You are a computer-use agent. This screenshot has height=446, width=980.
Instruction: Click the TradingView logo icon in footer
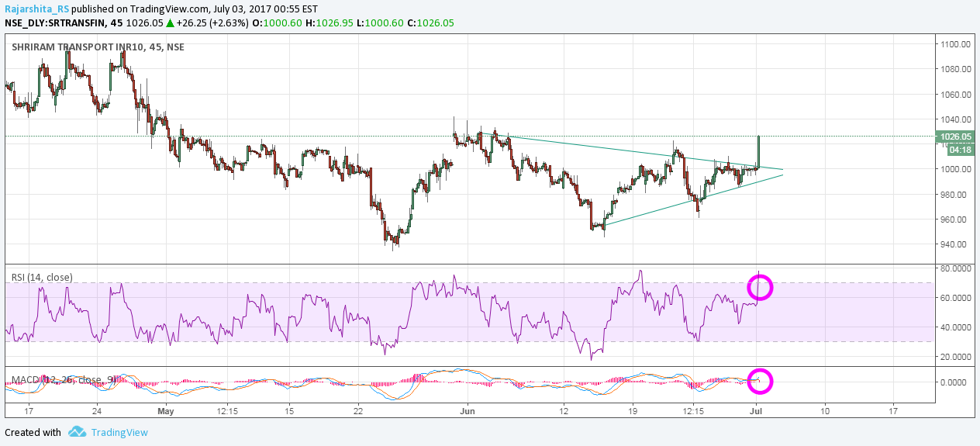[x=76, y=431]
